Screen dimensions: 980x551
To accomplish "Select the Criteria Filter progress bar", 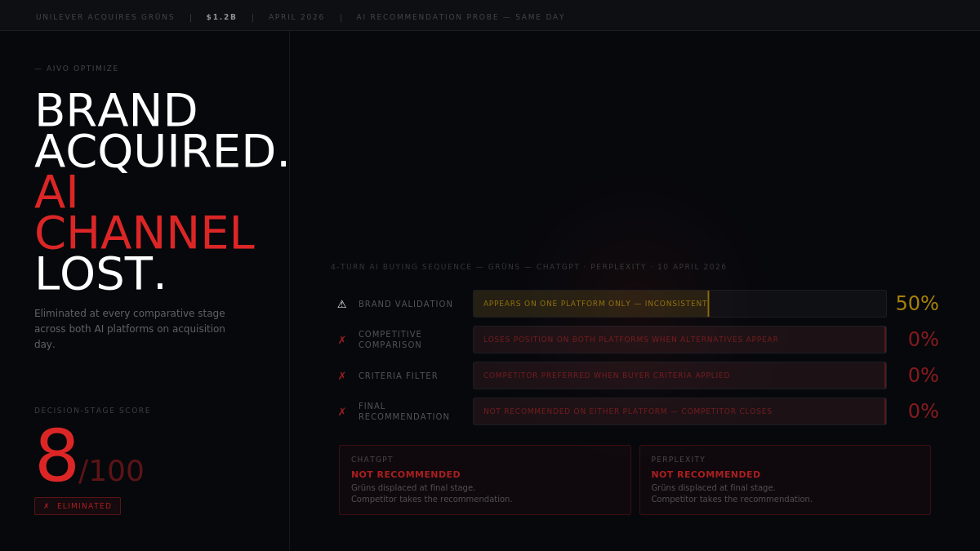I will pos(679,375).
